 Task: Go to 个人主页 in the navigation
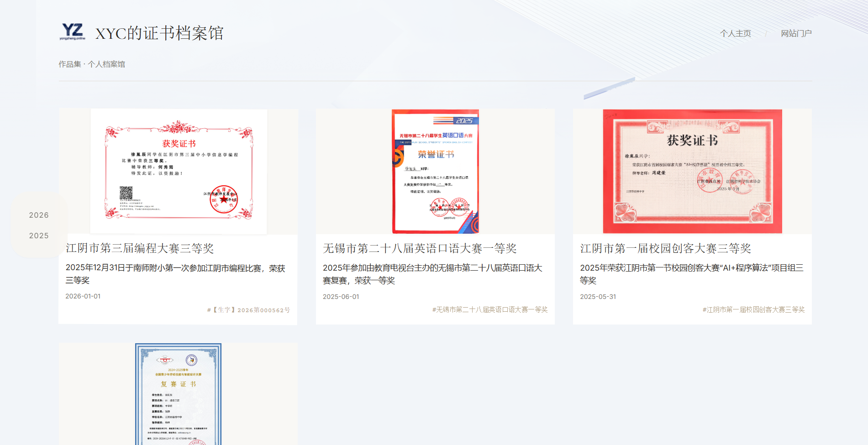pos(736,33)
